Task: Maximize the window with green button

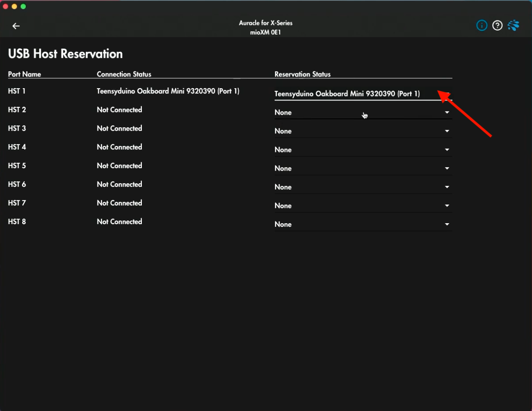Action: [x=23, y=6]
